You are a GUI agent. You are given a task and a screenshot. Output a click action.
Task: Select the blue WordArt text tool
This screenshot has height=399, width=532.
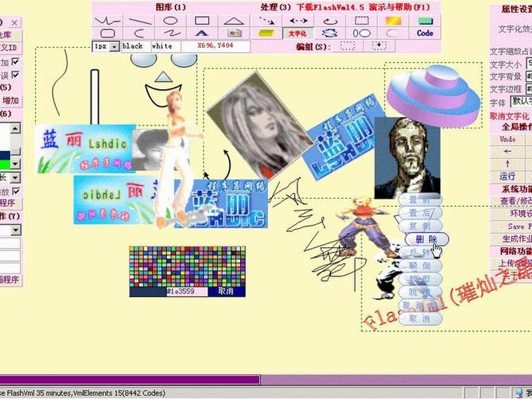coord(202,33)
